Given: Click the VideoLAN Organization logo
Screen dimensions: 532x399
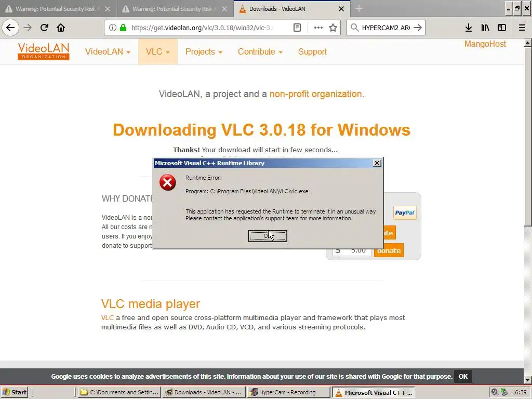Looking at the screenshot, I should [x=44, y=51].
